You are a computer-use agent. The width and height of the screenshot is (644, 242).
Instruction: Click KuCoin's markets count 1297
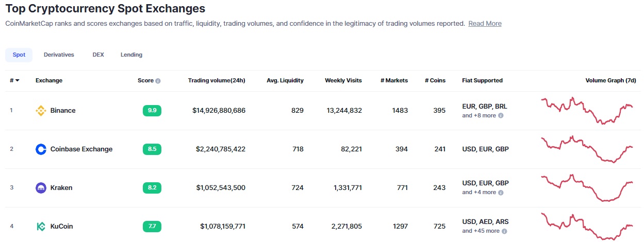coord(400,227)
